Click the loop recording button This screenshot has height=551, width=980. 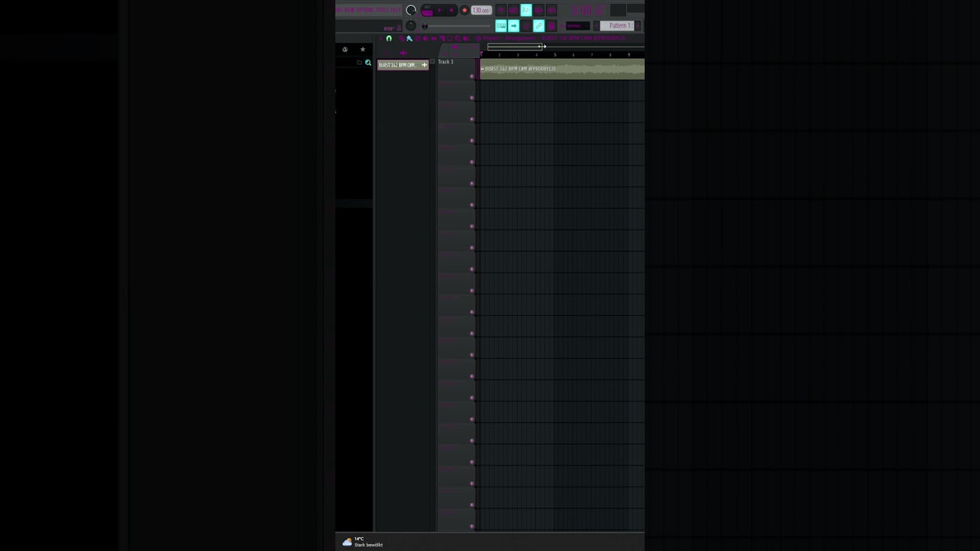pyautogui.click(x=551, y=10)
